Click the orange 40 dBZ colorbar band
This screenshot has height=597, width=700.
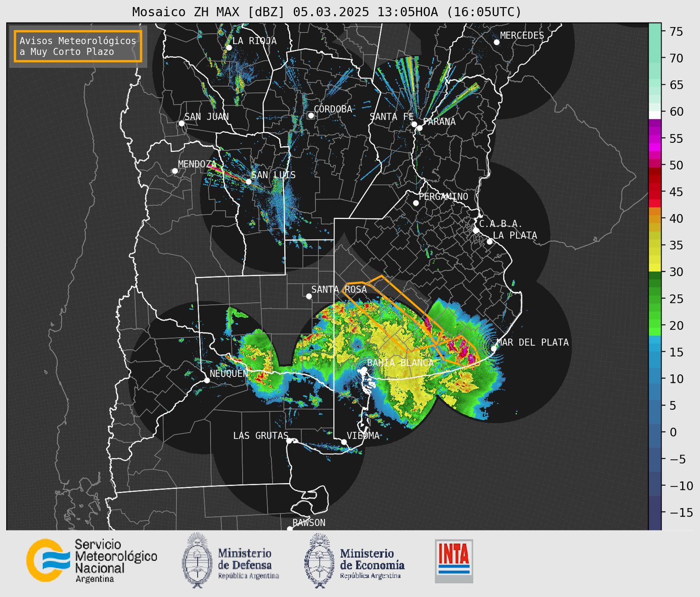coord(654,219)
